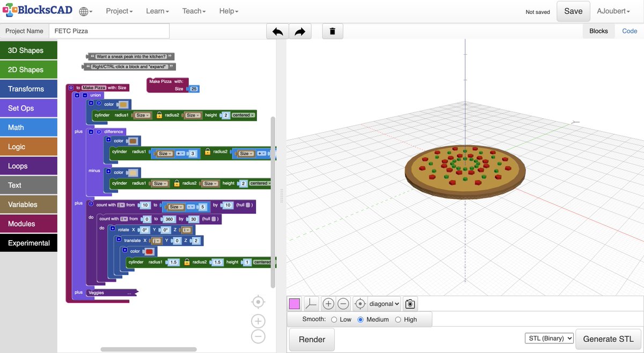Click the Undo arrow icon
This screenshot has height=353, width=644.
click(x=277, y=31)
